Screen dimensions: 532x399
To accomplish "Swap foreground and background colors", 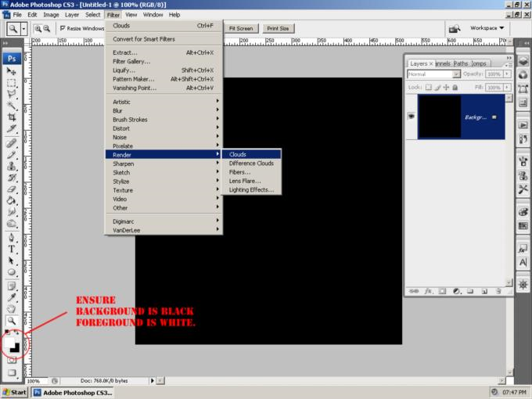I will click(x=17, y=332).
